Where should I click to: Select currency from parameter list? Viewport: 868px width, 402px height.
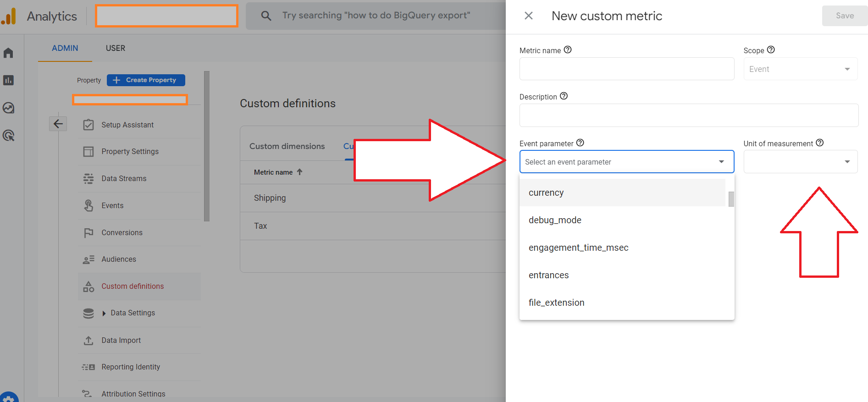[x=623, y=193]
